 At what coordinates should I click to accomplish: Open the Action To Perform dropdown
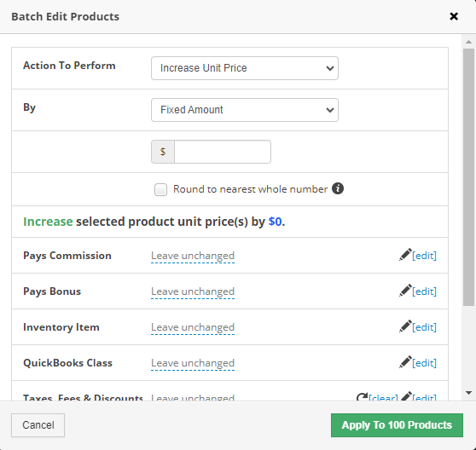245,68
